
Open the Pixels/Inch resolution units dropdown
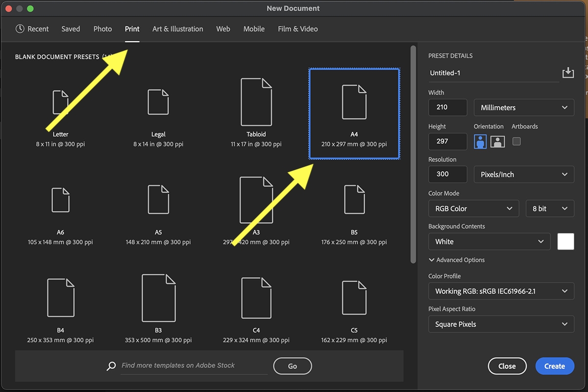[524, 174]
